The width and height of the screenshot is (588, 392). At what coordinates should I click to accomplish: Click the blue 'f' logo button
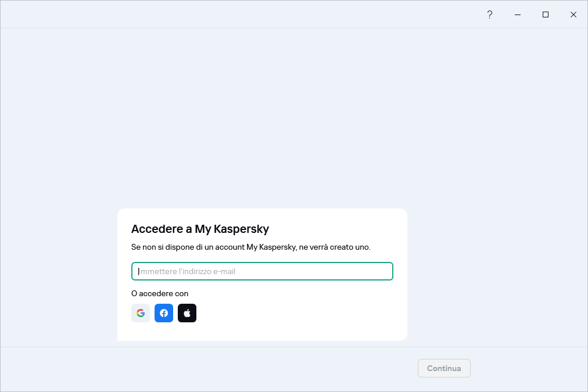[164, 313]
